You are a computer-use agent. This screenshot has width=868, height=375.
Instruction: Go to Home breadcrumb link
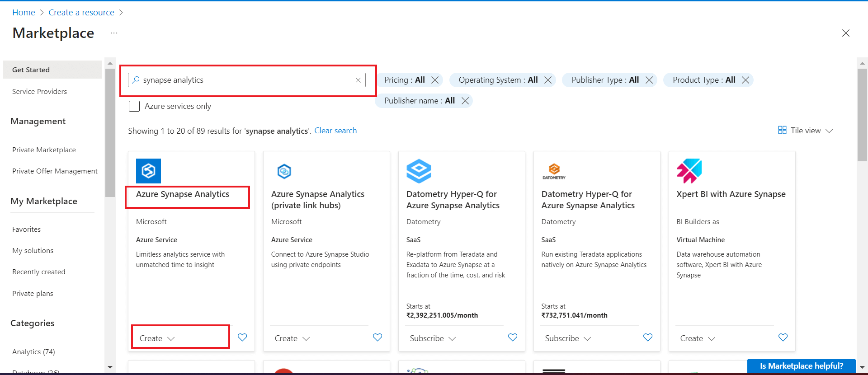(x=24, y=13)
